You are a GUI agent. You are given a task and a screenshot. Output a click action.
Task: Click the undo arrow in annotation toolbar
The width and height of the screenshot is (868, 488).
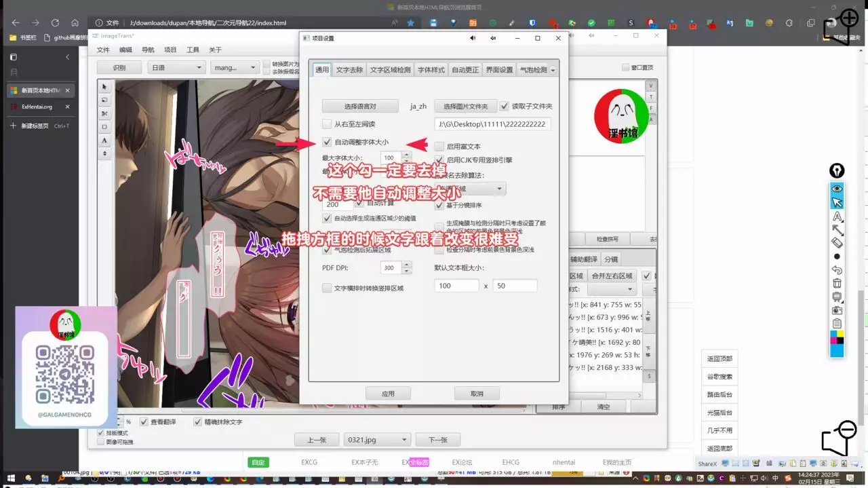pos(837,269)
